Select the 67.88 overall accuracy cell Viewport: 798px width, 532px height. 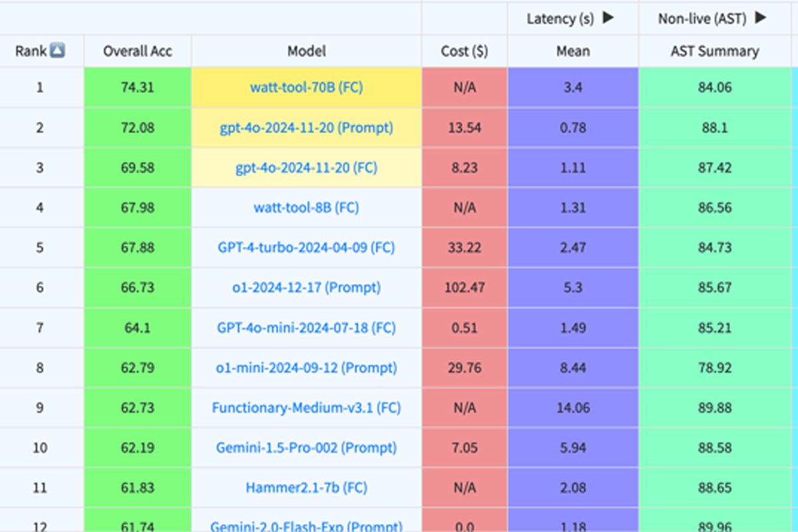[138, 247]
